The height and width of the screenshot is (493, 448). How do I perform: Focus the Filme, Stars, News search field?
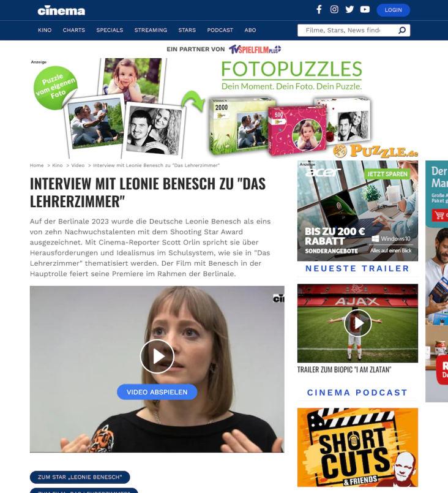(x=347, y=30)
